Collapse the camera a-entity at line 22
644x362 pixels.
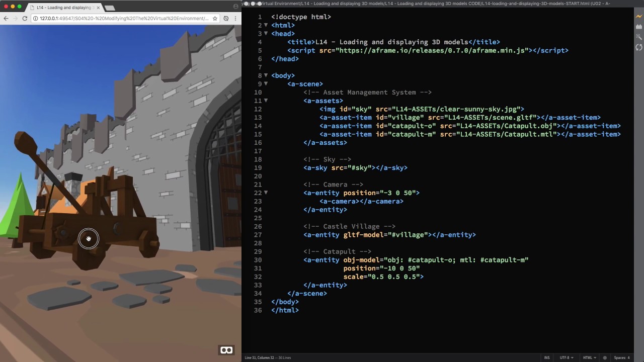tap(266, 193)
